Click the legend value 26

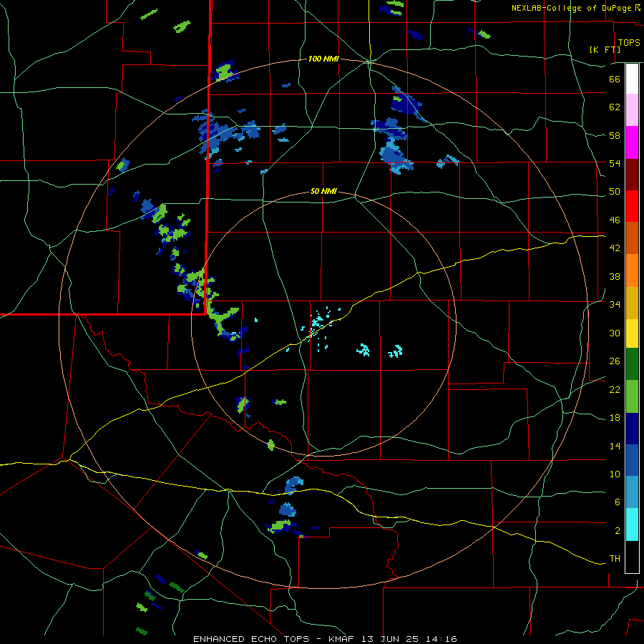pos(615,361)
